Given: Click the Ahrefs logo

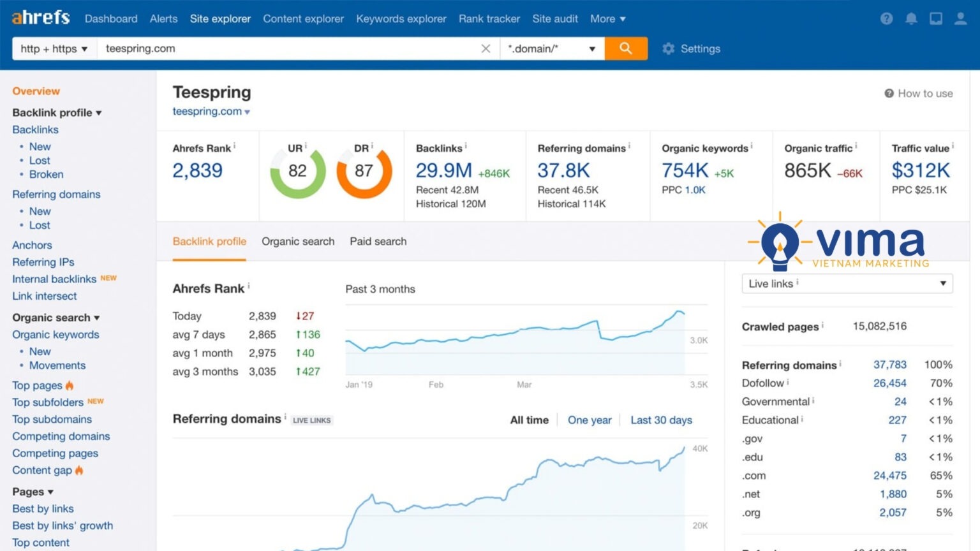Looking at the screenshot, I should [41, 18].
